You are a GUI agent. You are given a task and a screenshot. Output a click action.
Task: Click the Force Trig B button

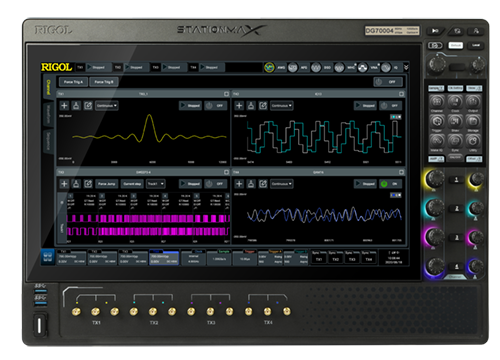click(104, 82)
